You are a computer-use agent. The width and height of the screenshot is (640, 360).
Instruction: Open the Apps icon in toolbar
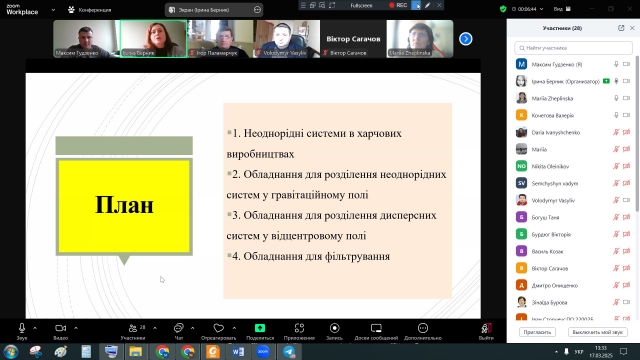pyautogui.click(x=299, y=328)
